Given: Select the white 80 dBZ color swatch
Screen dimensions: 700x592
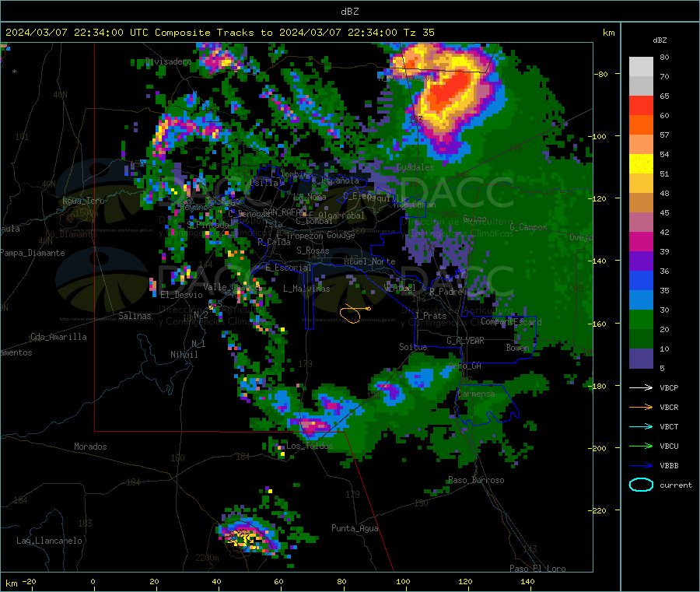Looking at the screenshot, I should pyautogui.click(x=641, y=67).
